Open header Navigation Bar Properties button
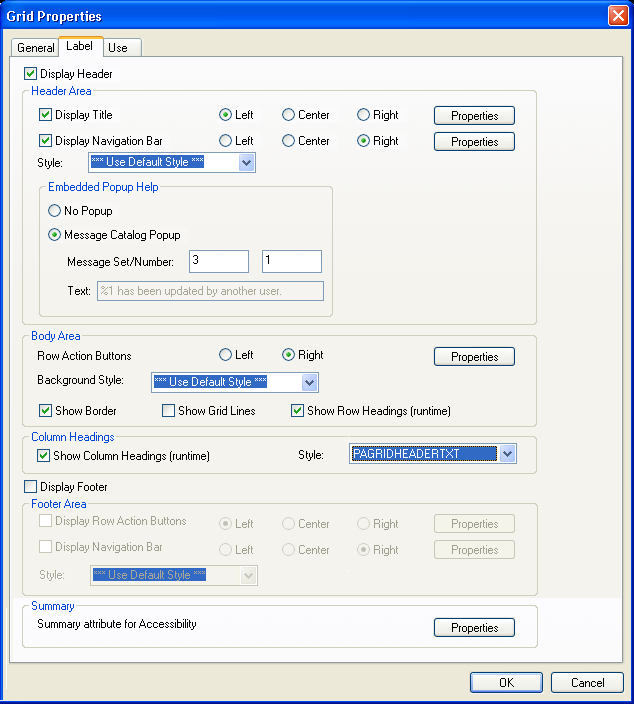Image resolution: width=634 pixels, height=704 pixels. [474, 141]
